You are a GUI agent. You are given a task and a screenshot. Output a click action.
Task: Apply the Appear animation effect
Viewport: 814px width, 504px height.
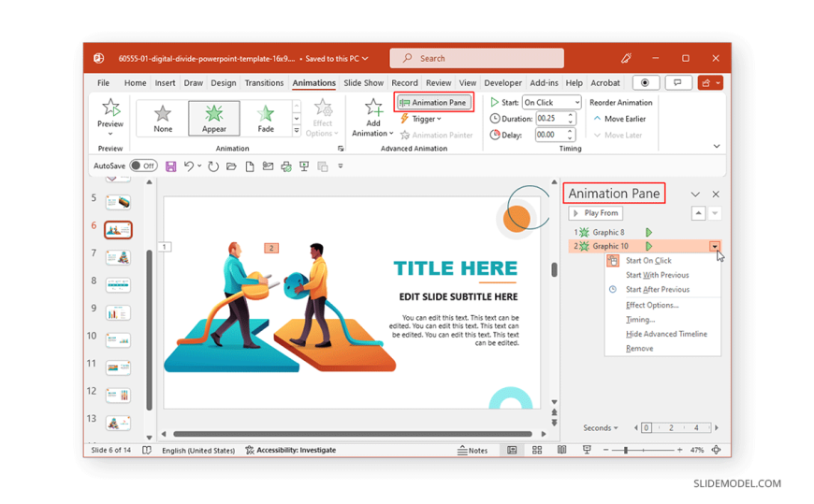click(x=214, y=119)
